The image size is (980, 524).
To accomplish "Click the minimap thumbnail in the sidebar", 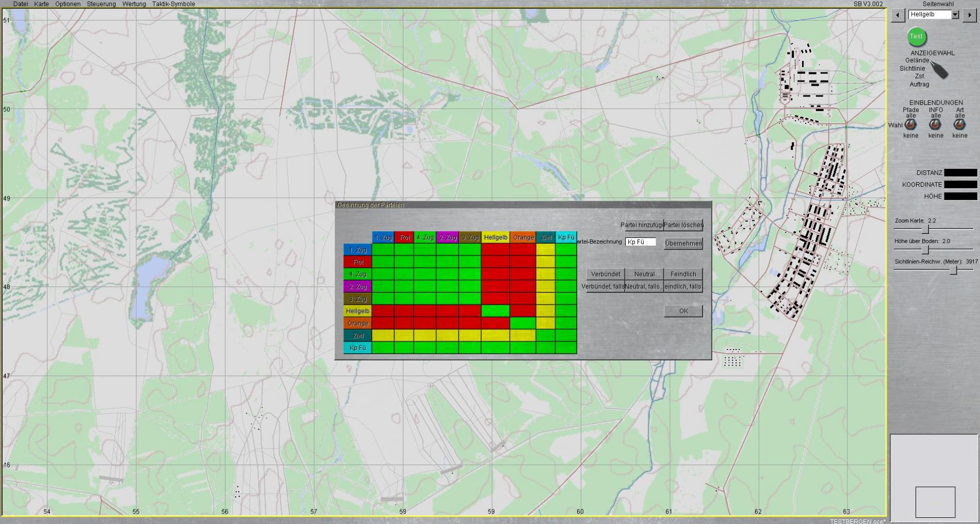I will 935,501.
